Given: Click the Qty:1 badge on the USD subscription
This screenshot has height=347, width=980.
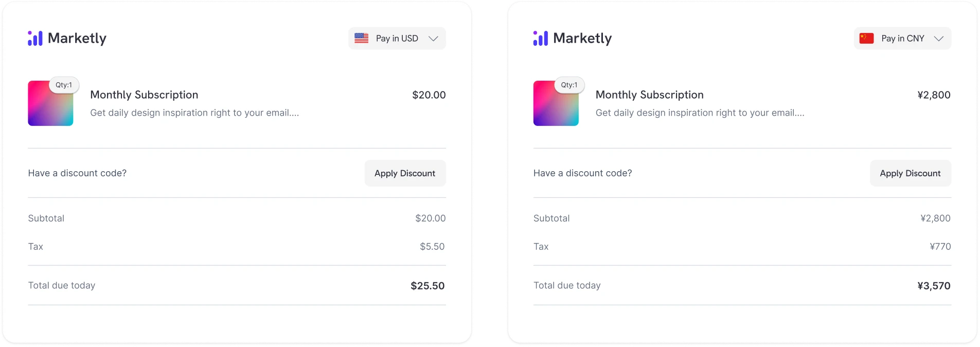Looking at the screenshot, I should [x=64, y=85].
